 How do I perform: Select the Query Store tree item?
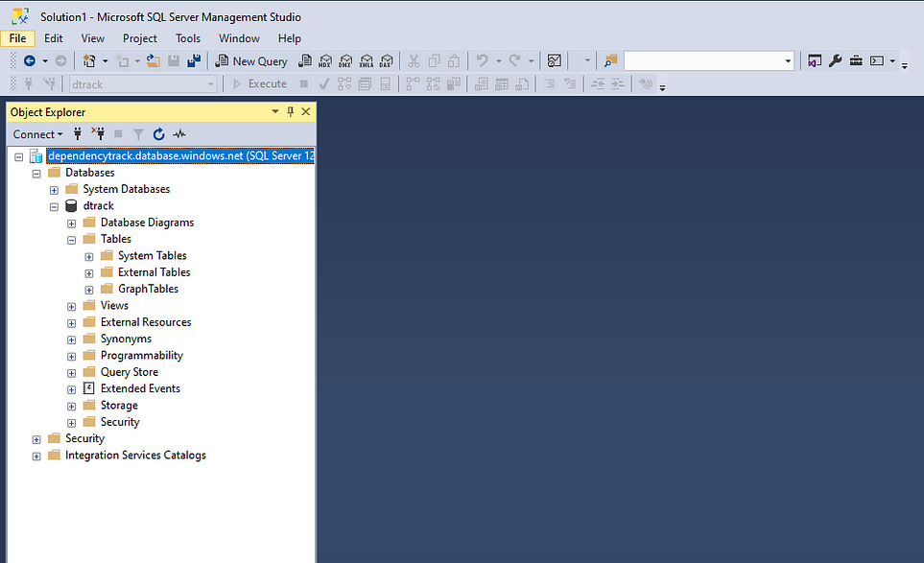point(130,372)
